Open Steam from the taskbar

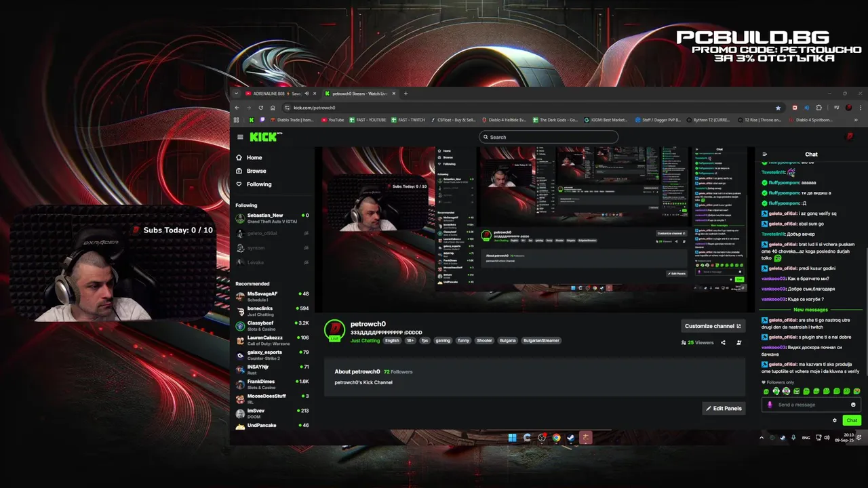click(x=571, y=438)
